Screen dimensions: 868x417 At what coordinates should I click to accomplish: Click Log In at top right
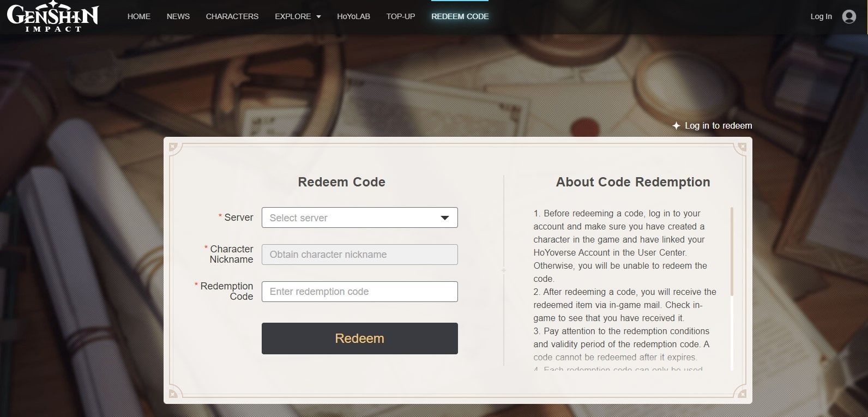click(821, 16)
